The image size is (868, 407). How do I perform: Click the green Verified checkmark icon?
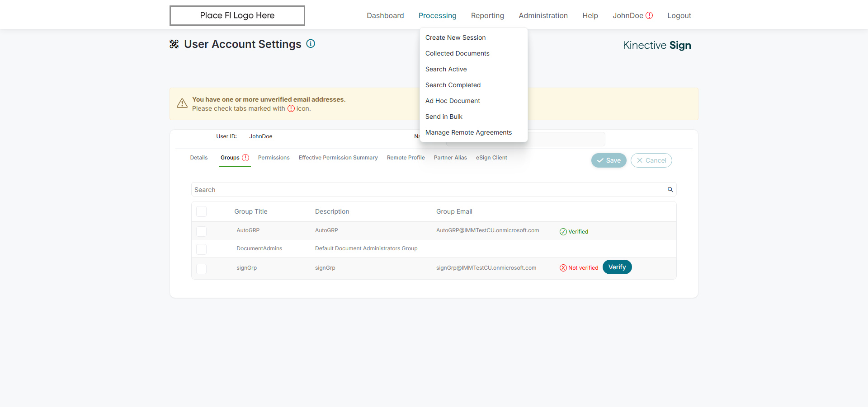pos(563,232)
